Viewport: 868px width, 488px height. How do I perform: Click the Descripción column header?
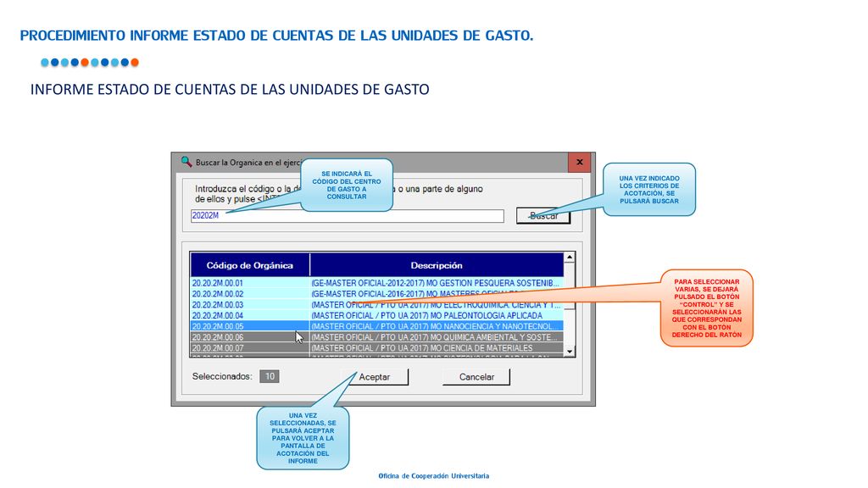(x=437, y=265)
